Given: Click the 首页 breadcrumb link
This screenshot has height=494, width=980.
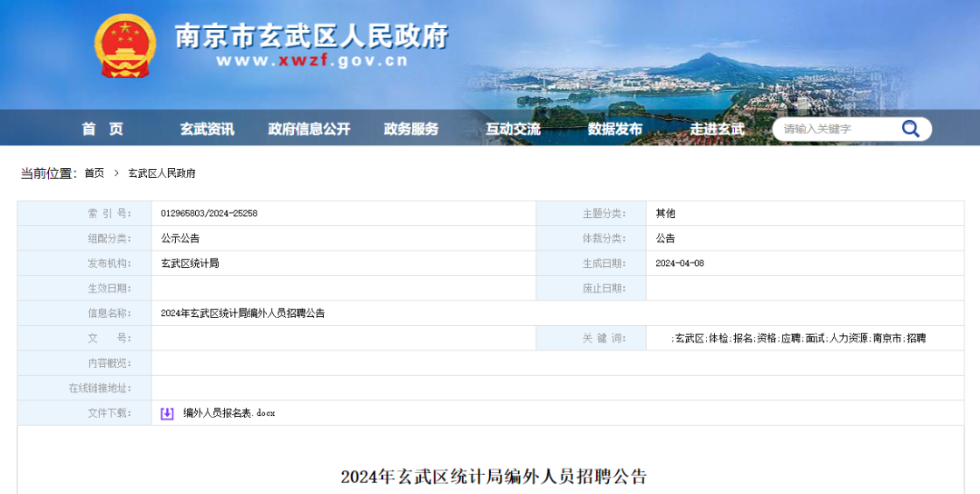Looking at the screenshot, I should pos(94,173).
